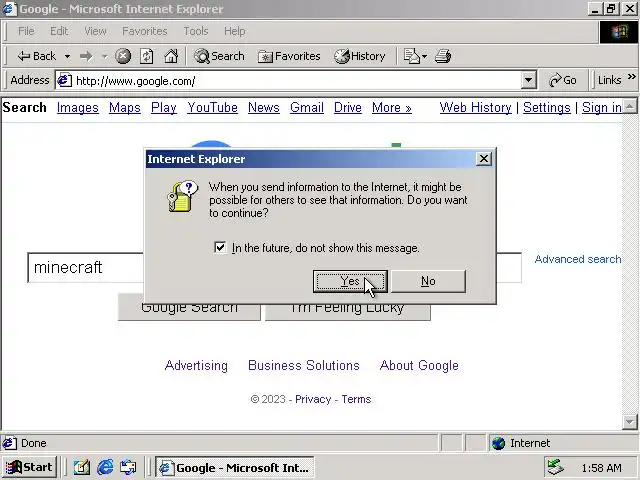Click the Google taskbar window button
The width and height of the screenshot is (640, 480).
point(235,467)
